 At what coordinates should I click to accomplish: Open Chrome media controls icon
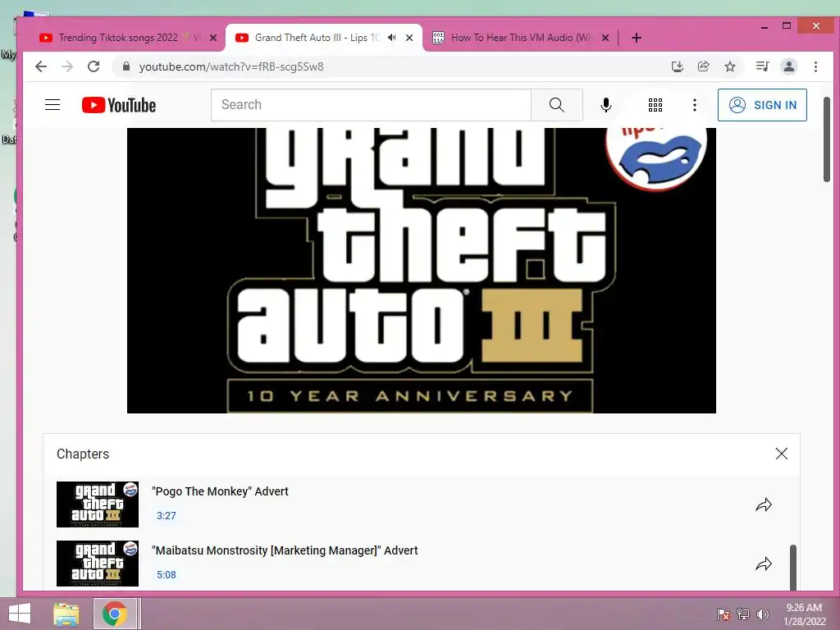762,66
